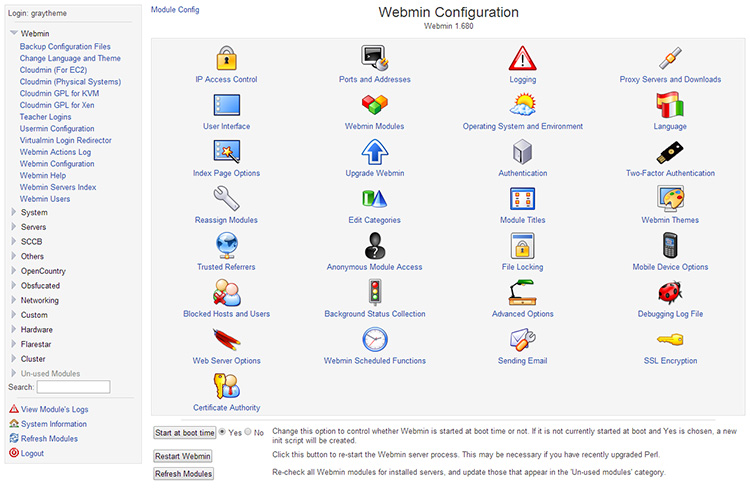Open Webmin Actions Log in sidebar

click(55, 152)
